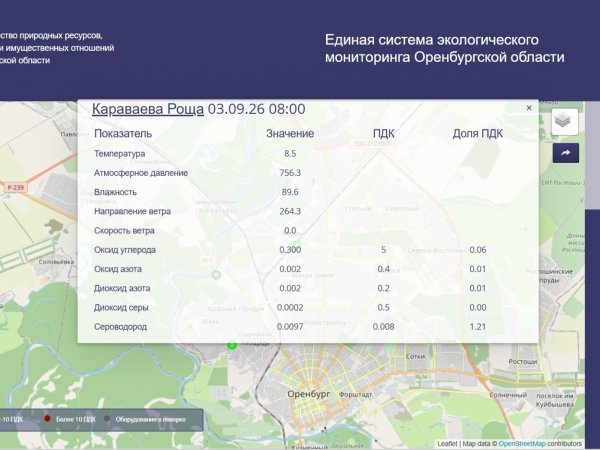Click the 'Влажность' row label
This screenshot has height=450, width=600.
[115, 192]
